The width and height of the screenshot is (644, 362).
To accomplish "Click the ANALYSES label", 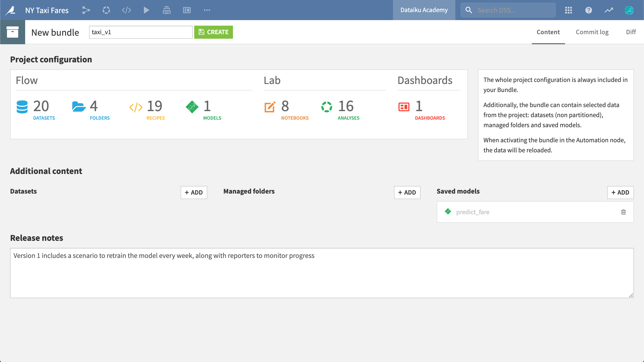I will click(x=349, y=118).
